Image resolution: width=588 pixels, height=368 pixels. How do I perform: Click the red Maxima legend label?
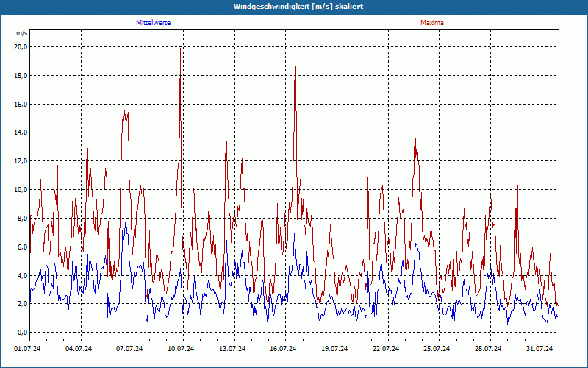pos(432,23)
